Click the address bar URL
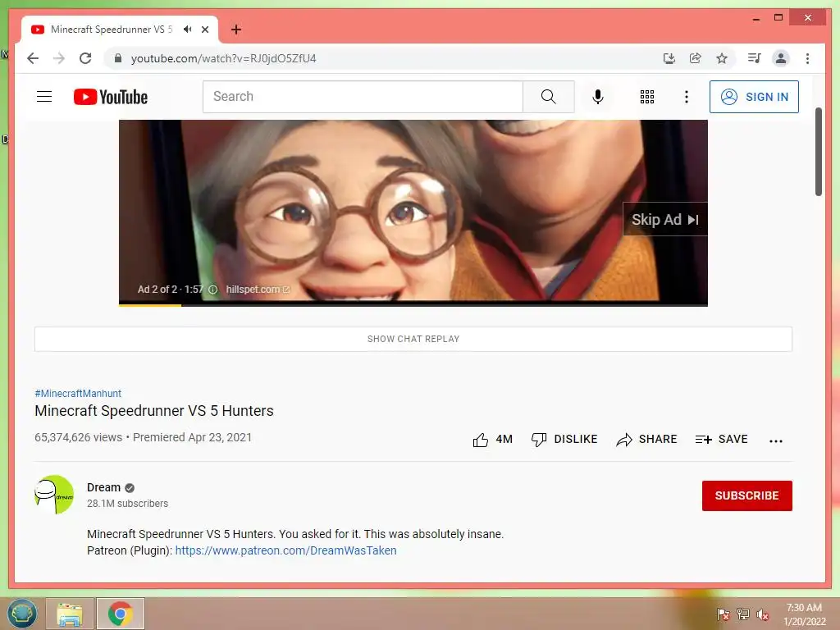Viewport: 840px width, 630px height. point(223,58)
